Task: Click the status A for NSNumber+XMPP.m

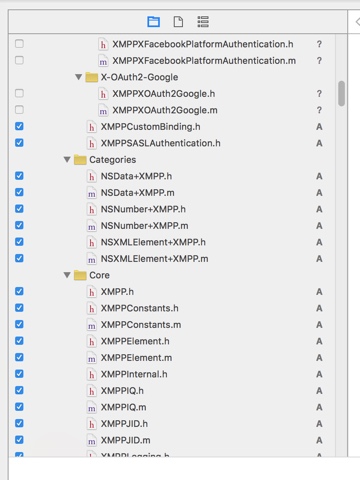Action: click(x=319, y=226)
